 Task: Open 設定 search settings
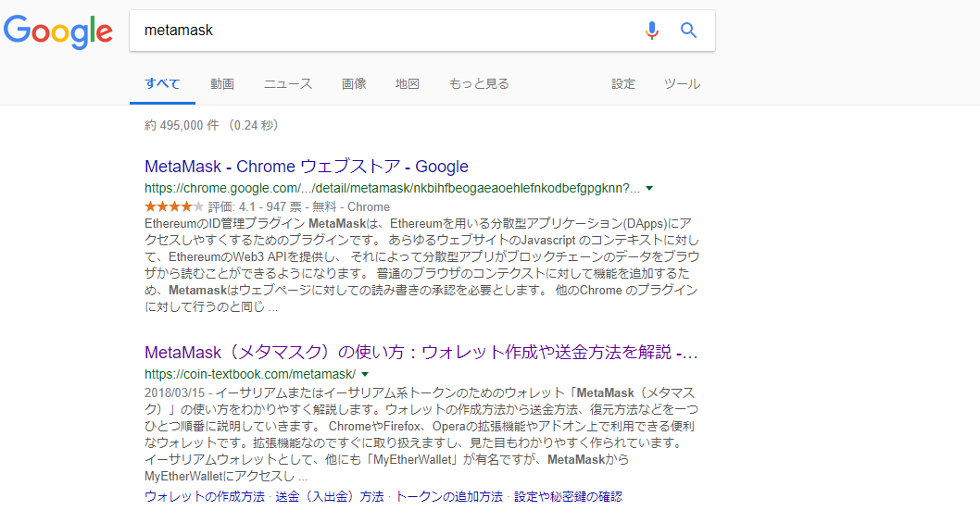tap(623, 83)
